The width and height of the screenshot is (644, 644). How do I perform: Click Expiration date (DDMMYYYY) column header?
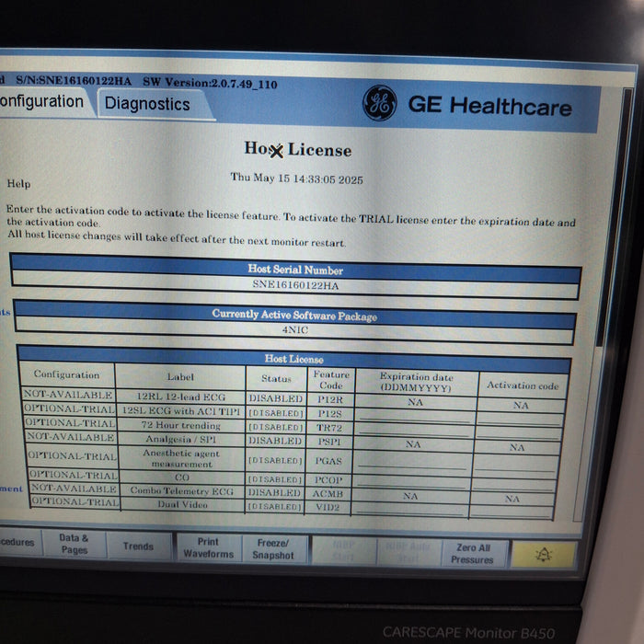click(416, 382)
